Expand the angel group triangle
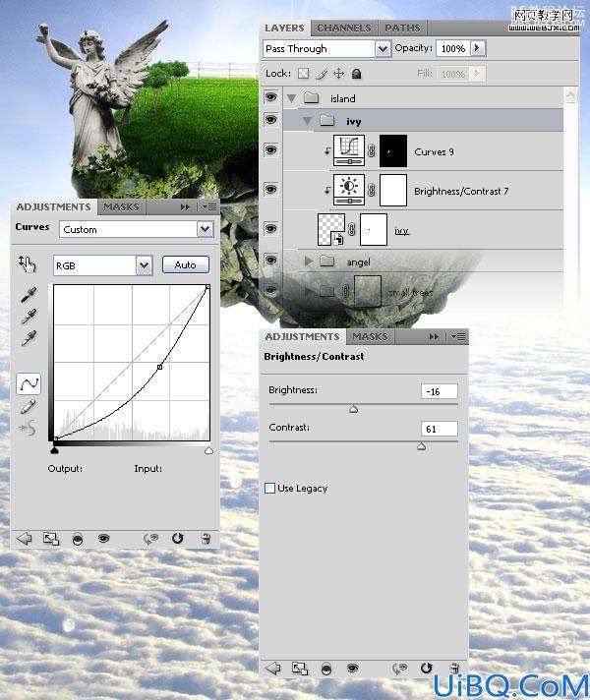590x700 pixels. pos(308,262)
